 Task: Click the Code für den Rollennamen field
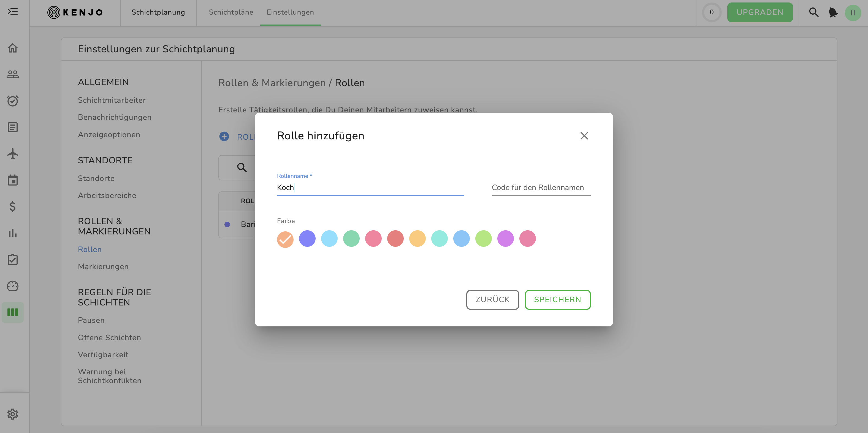[541, 187]
